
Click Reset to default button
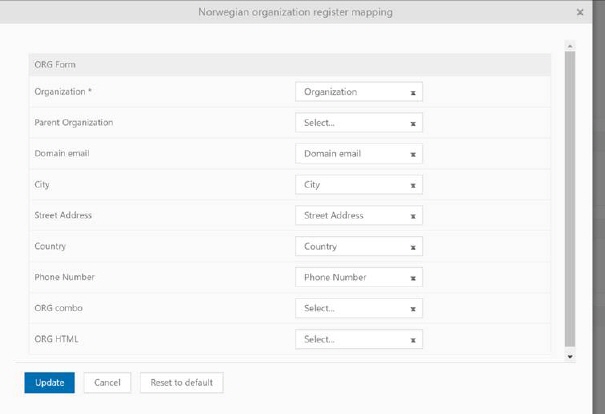pos(181,382)
